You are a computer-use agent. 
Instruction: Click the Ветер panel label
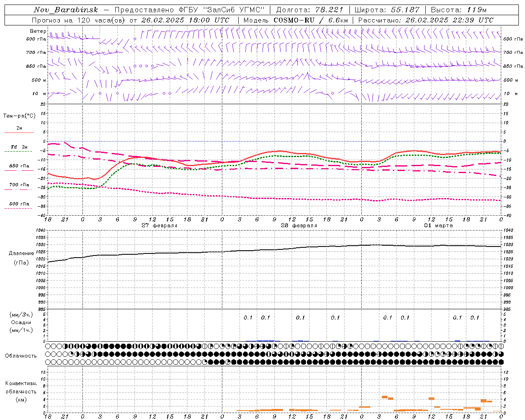(x=38, y=31)
